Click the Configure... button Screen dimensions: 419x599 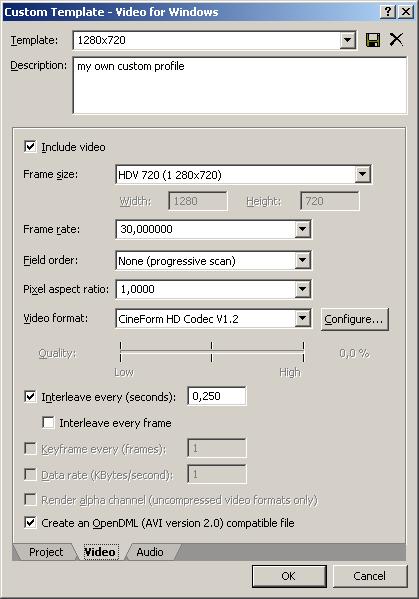click(354, 319)
